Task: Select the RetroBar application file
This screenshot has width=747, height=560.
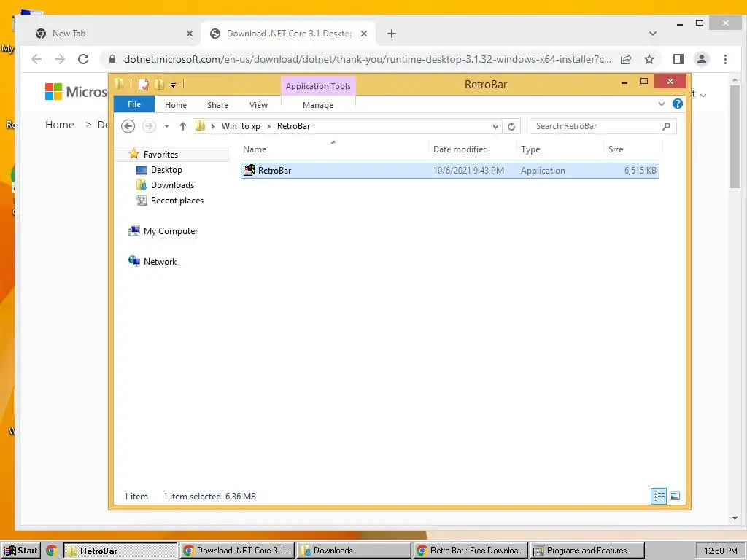Action: click(x=449, y=171)
